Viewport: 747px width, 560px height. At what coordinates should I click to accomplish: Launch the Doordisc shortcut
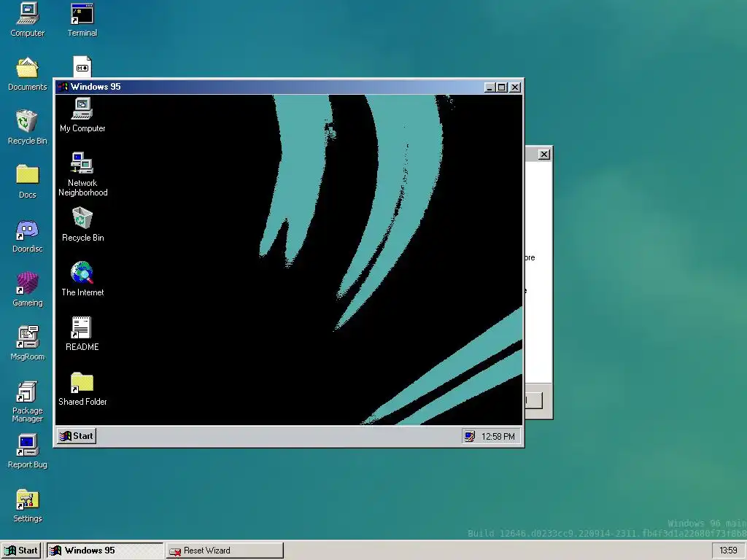coord(27,236)
